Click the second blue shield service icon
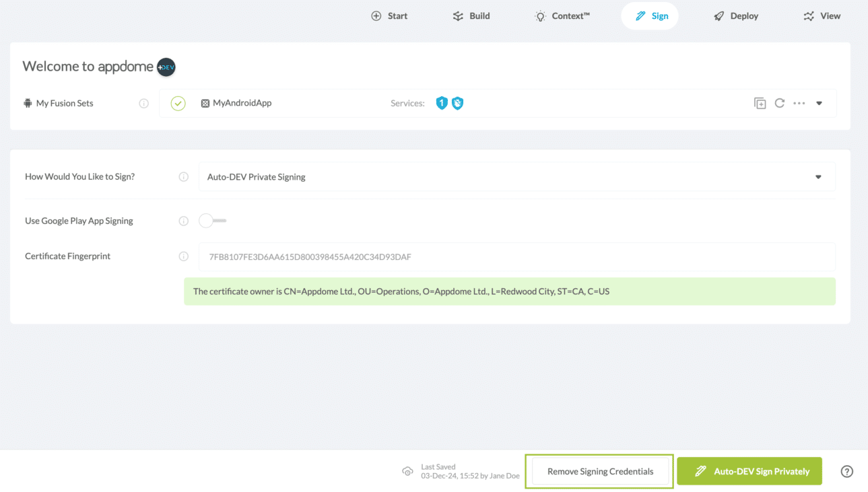 click(457, 103)
